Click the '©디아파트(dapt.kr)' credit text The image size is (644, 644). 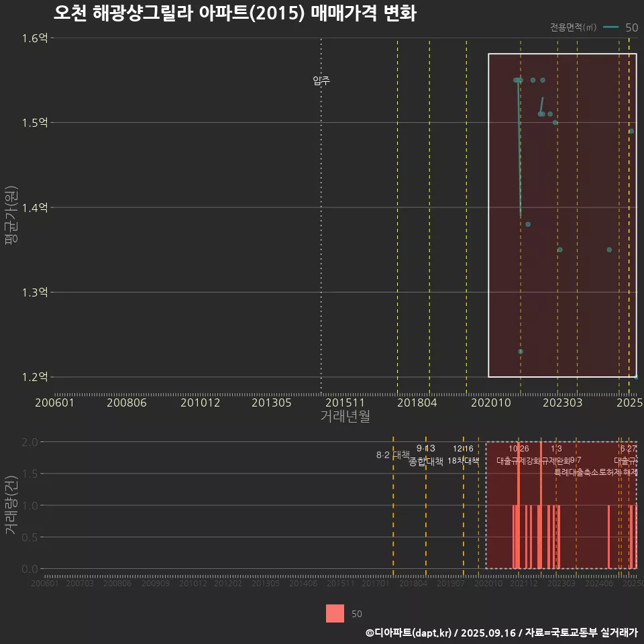coord(409,633)
